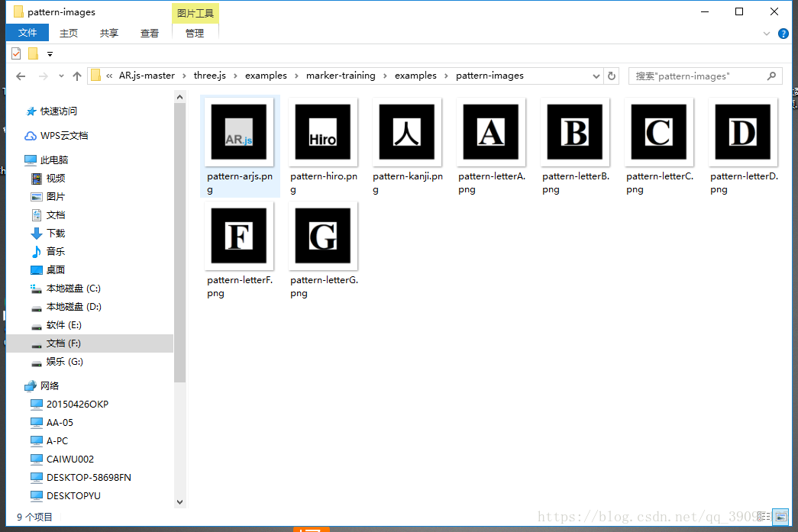
Task: Select the pattern-letterG.png thumbnail
Action: (x=323, y=236)
